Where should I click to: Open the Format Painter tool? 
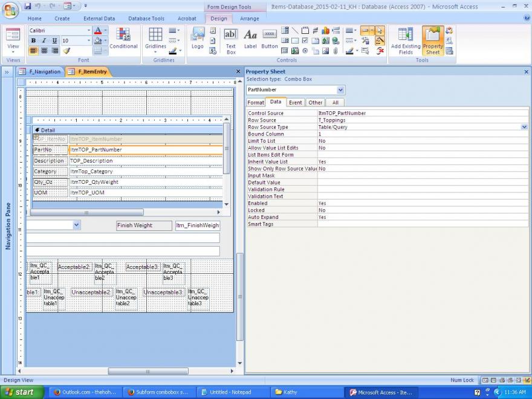click(66, 51)
